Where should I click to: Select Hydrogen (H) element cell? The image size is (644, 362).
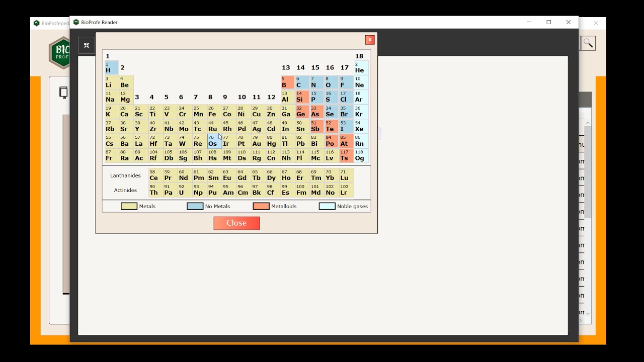coord(112,68)
